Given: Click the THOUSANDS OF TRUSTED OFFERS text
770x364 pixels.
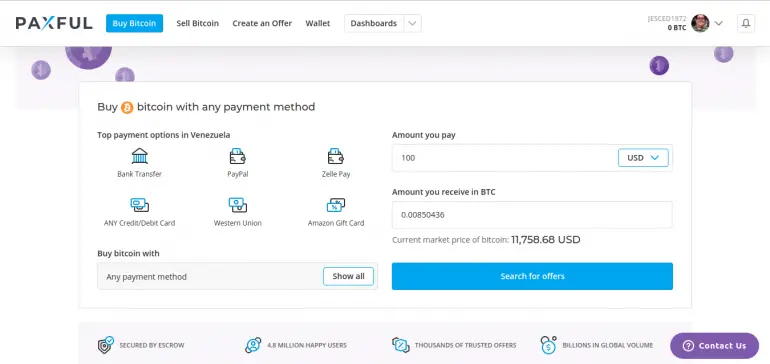Looking at the screenshot, I should (x=466, y=345).
